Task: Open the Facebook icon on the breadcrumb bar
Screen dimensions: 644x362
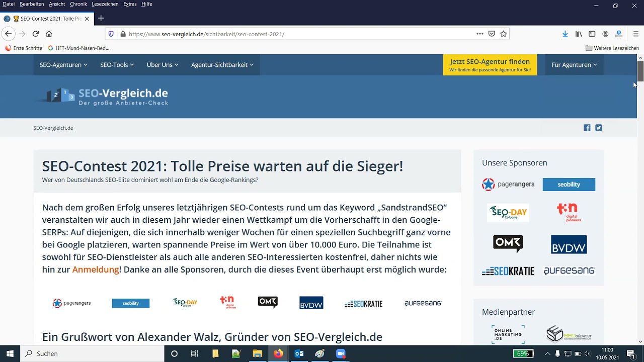Action: pyautogui.click(x=587, y=128)
